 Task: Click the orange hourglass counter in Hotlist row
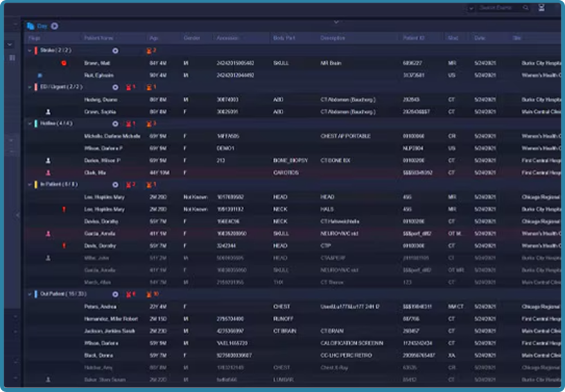click(x=152, y=124)
